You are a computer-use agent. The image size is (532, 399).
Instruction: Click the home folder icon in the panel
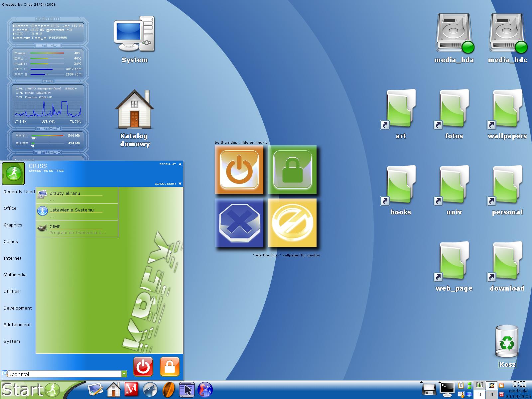click(x=114, y=390)
